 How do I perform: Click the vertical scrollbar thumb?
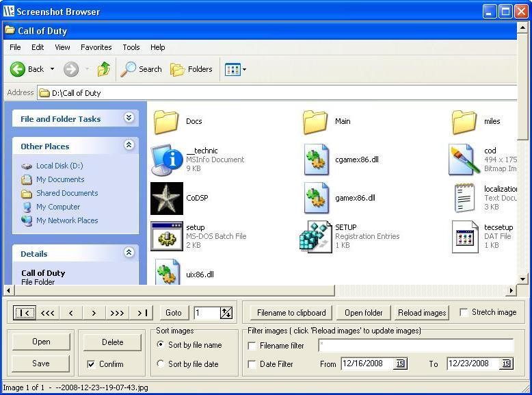pyautogui.click(x=522, y=87)
